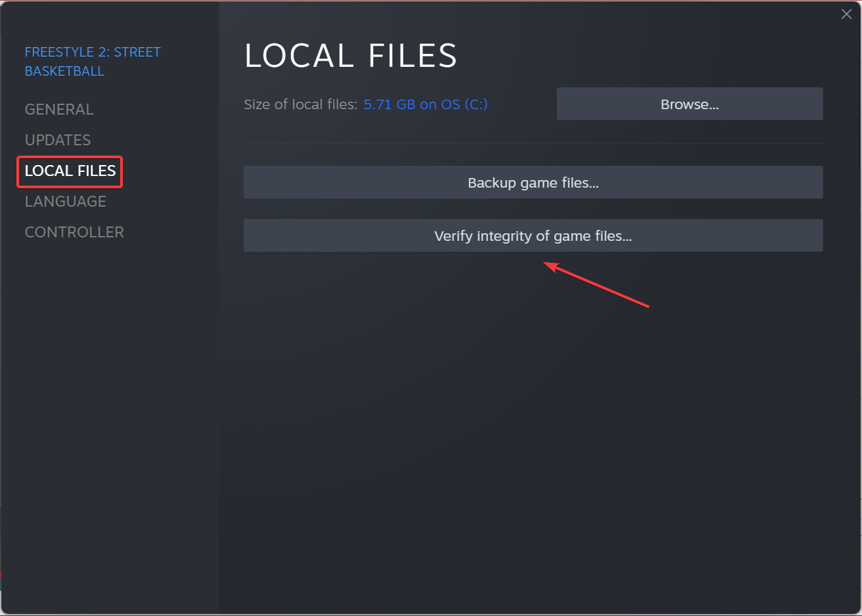Click the 5.71 GB on OS (C:) link
This screenshot has height=616, width=862.
[425, 104]
